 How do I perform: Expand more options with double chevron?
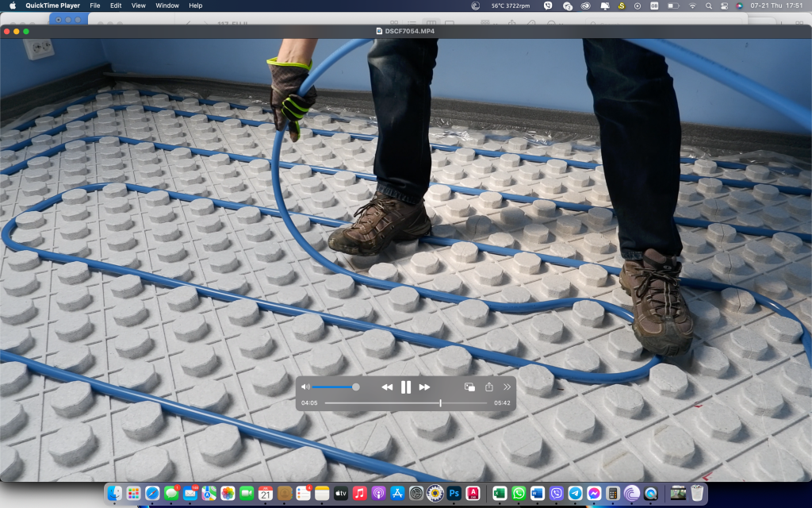(x=507, y=387)
